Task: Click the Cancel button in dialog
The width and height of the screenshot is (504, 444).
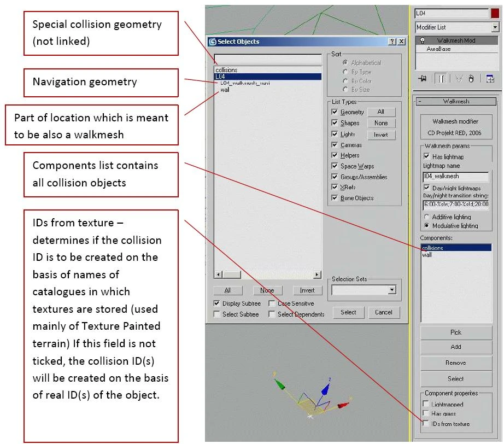Action: pyautogui.click(x=383, y=312)
